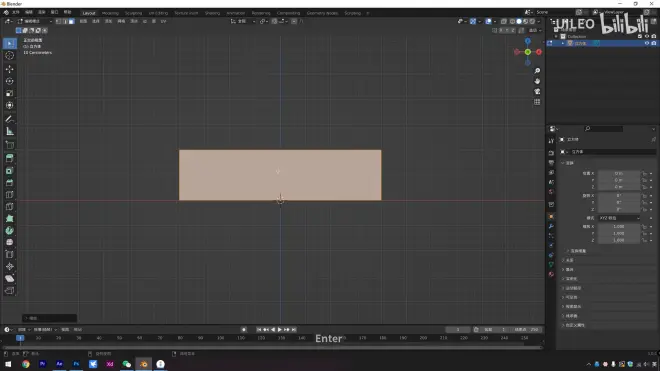
Task: Open the Sculpting workspace tab
Action: tap(133, 13)
